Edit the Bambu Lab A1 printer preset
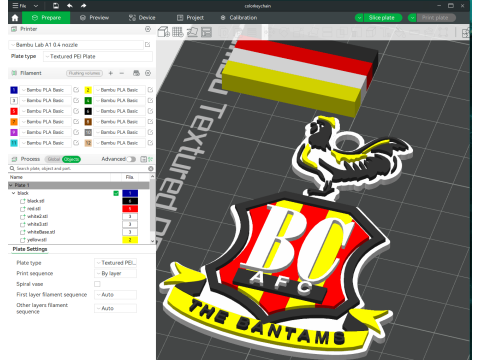480x360 pixels. tap(148, 45)
